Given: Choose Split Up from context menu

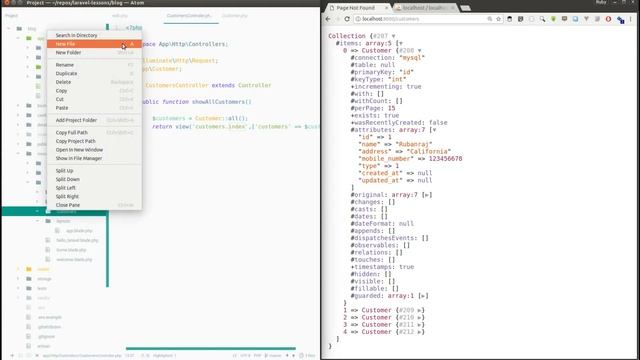Looking at the screenshot, I should (x=94, y=170).
